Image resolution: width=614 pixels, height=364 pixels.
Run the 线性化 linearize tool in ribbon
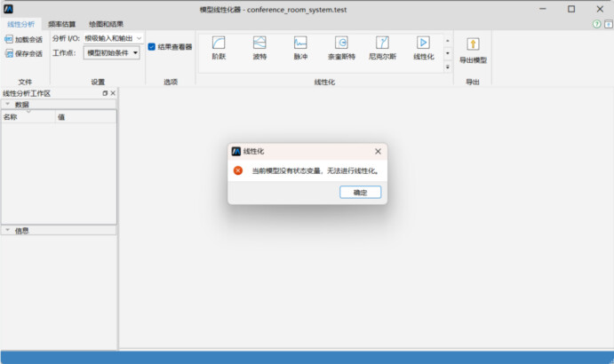[x=423, y=48]
